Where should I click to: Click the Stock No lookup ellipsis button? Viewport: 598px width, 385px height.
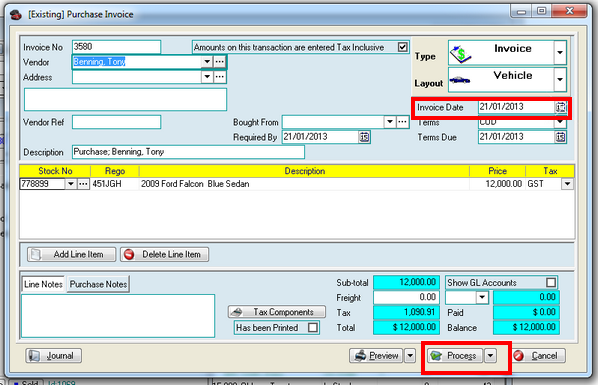pyautogui.click(x=83, y=184)
